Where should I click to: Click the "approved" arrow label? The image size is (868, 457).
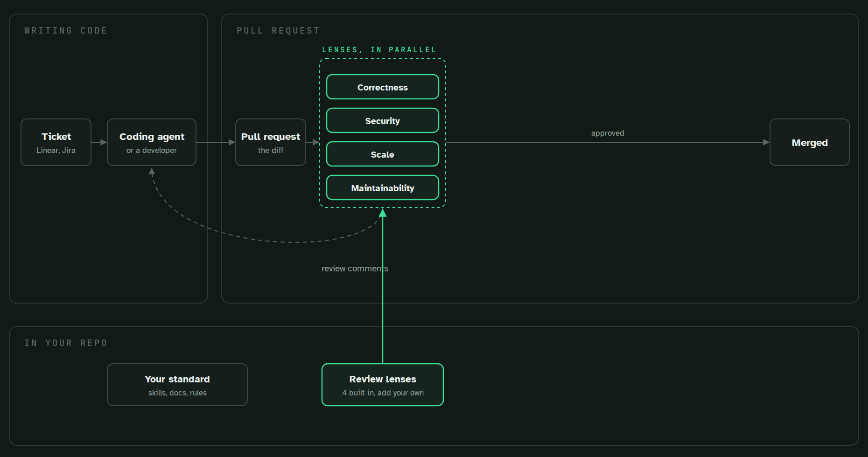[608, 133]
